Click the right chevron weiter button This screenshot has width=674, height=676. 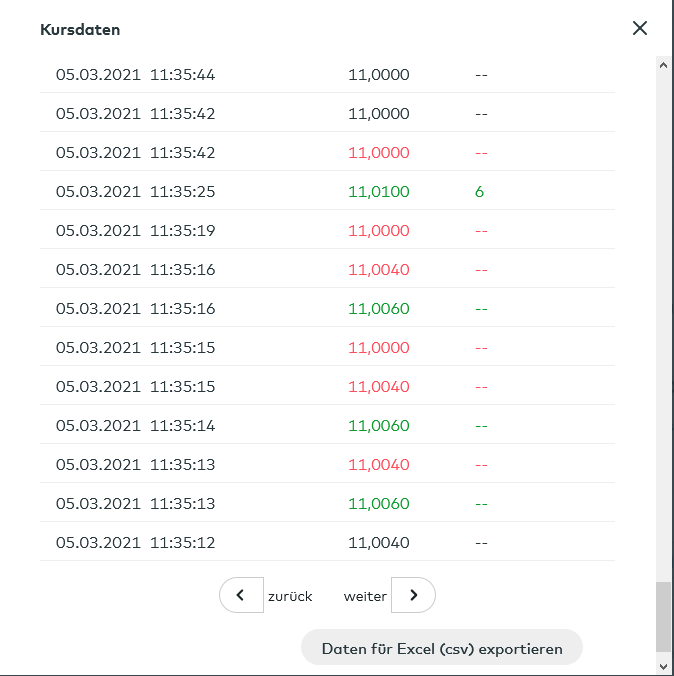[413, 595]
